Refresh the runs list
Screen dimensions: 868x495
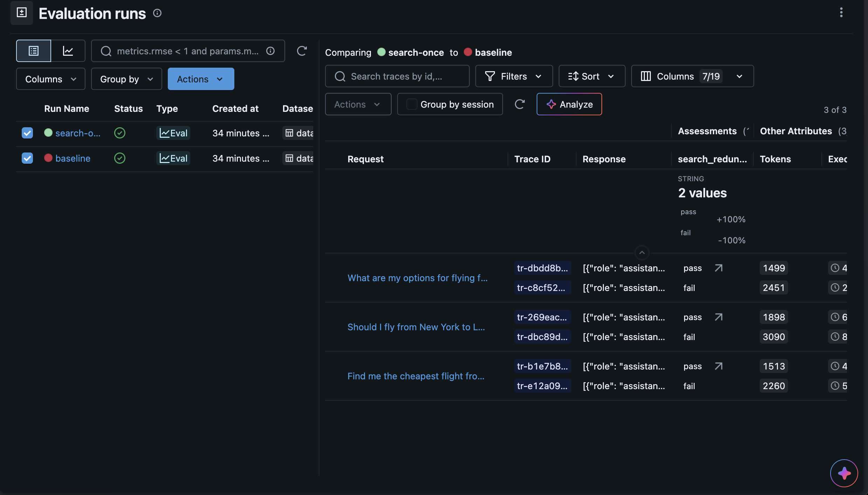[302, 51]
